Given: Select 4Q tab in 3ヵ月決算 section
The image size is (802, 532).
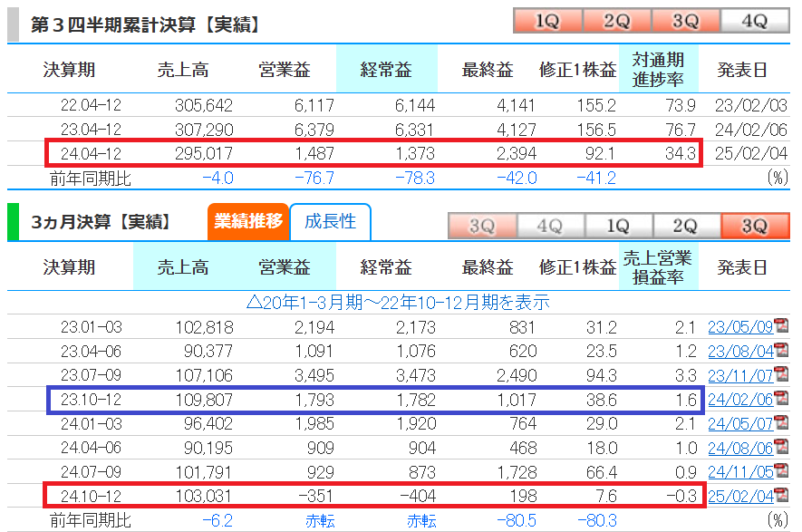Looking at the screenshot, I should (550, 226).
